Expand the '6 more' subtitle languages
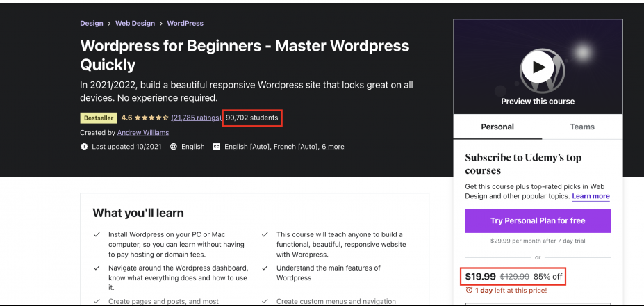Image resolution: width=644 pixels, height=306 pixels. pyautogui.click(x=333, y=147)
